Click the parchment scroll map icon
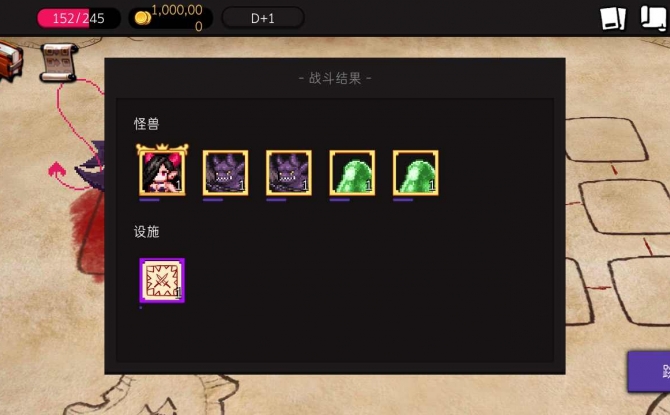The image size is (670, 415). [59, 62]
